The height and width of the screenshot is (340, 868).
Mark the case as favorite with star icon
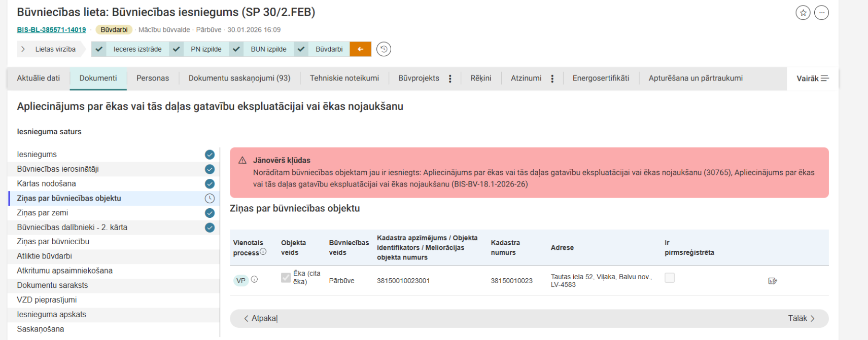tap(803, 13)
